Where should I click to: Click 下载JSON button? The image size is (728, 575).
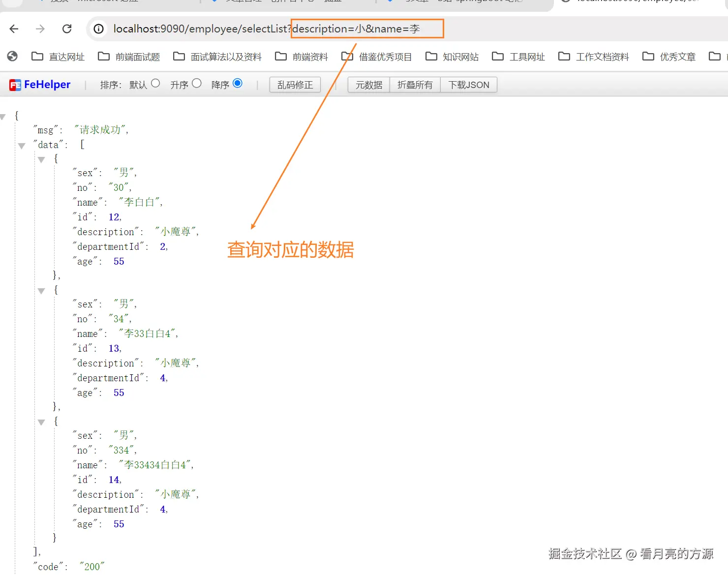tap(469, 85)
